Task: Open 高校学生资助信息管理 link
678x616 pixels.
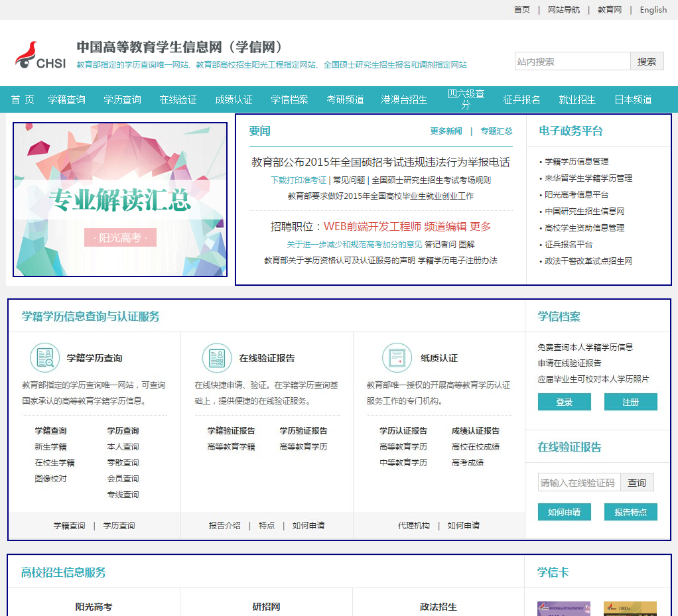Action: (584, 228)
